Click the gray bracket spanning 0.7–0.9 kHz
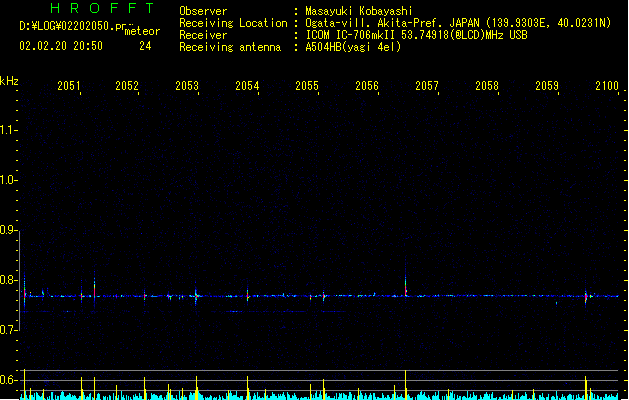 click(20, 280)
